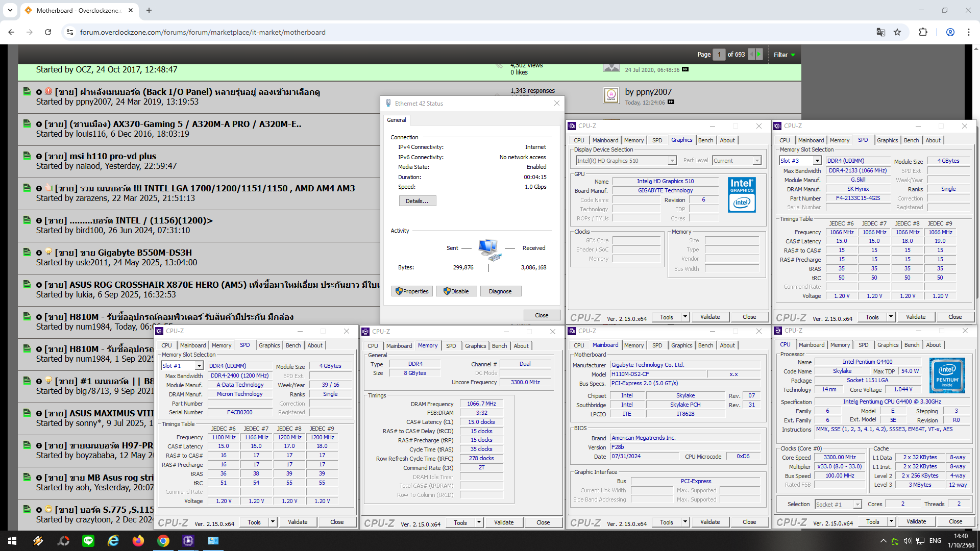Click Chrome's translate page icon
The image size is (980, 551).
[x=880, y=32]
